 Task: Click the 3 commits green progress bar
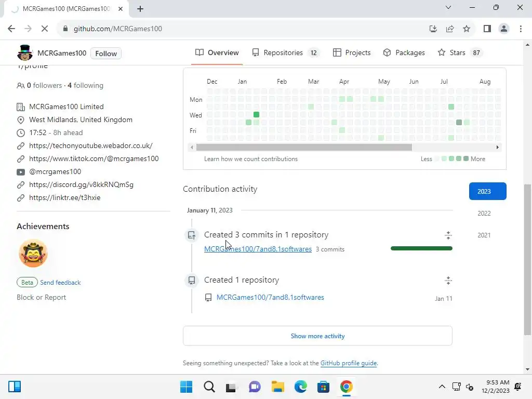421,248
